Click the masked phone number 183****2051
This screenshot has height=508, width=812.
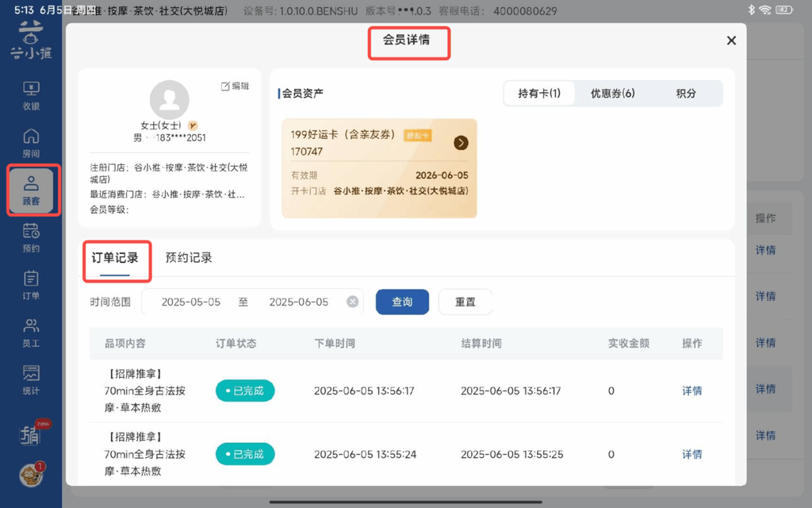click(181, 137)
